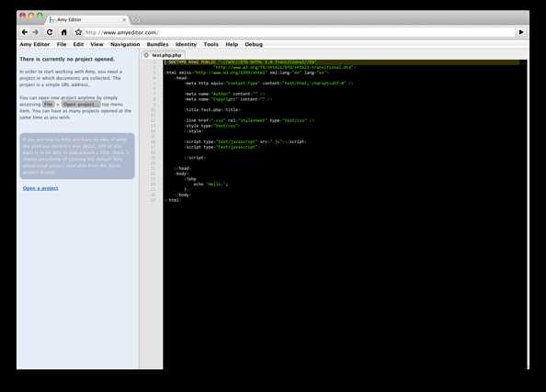Click the highlighted DOCTYPE first code line
546x392 pixels.
click(342, 62)
